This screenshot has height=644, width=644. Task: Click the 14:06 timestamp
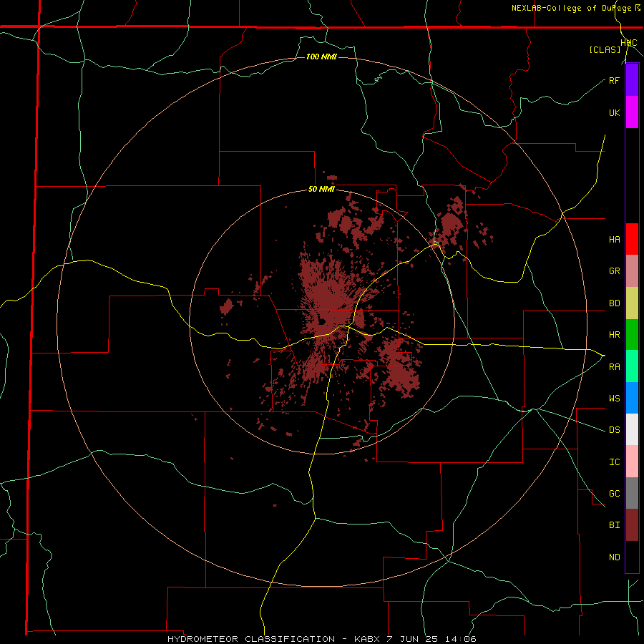[460, 639]
